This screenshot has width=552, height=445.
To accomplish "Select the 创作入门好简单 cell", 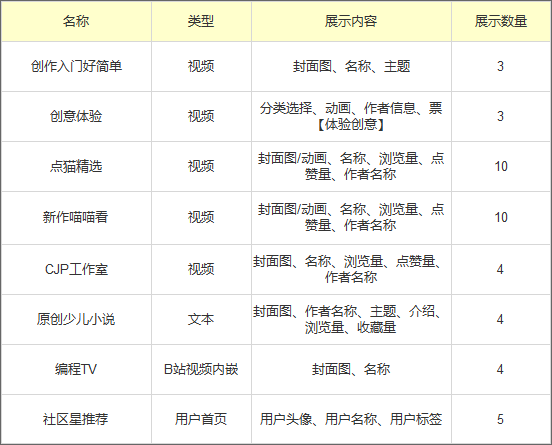I will [x=76, y=67].
